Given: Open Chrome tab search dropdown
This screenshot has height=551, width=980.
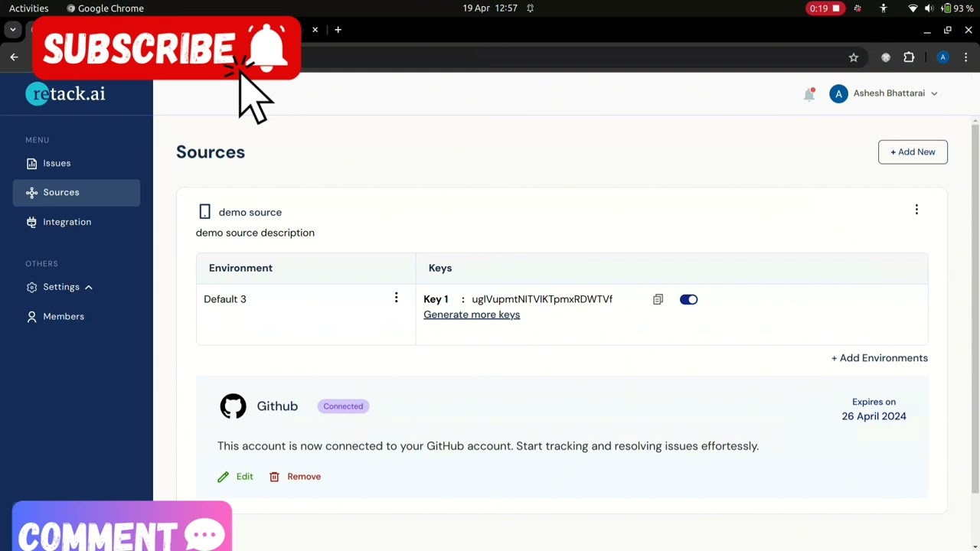Looking at the screenshot, I should (13, 30).
